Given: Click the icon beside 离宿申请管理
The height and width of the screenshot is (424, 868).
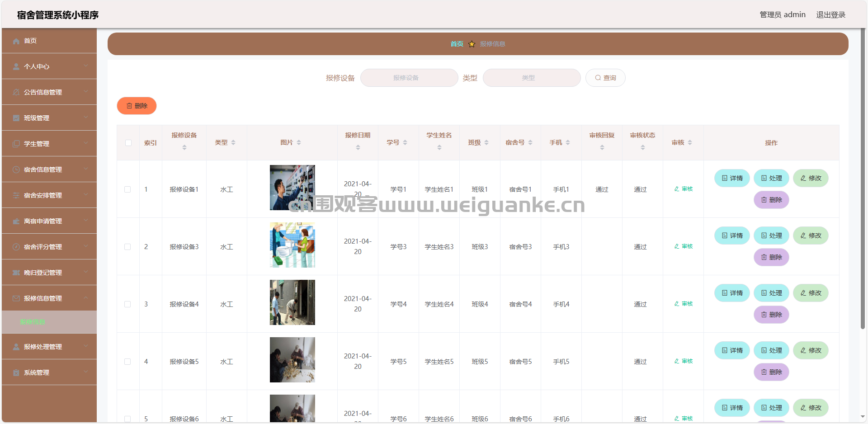Looking at the screenshot, I should [16, 221].
